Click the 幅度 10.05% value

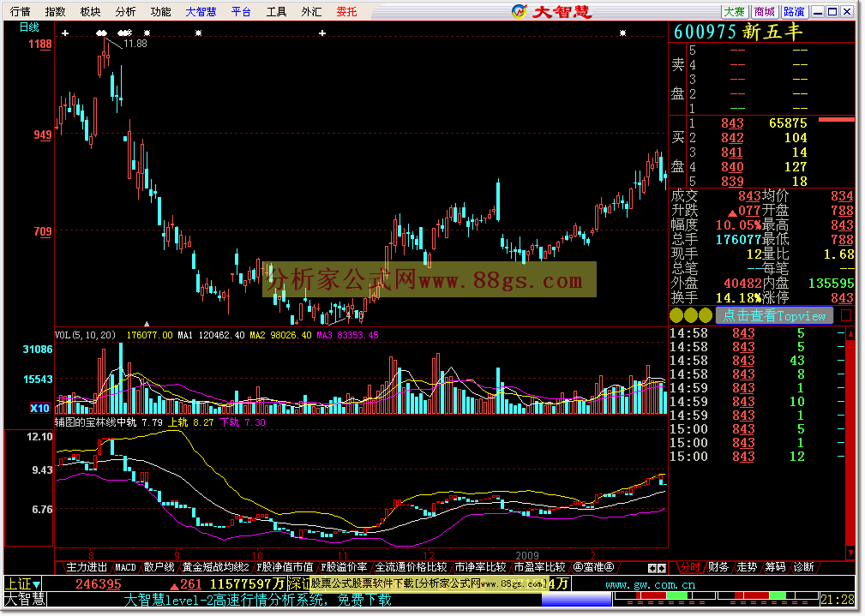pos(738,225)
